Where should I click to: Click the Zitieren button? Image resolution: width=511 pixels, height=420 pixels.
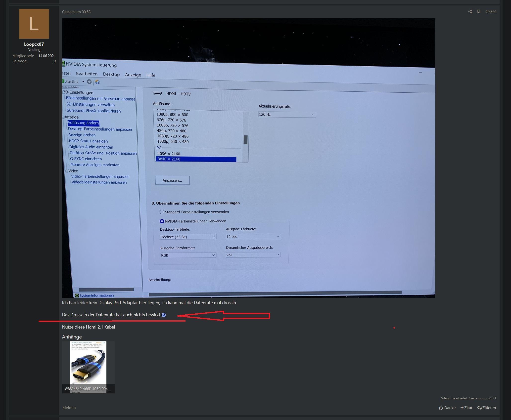(x=487, y=408)
